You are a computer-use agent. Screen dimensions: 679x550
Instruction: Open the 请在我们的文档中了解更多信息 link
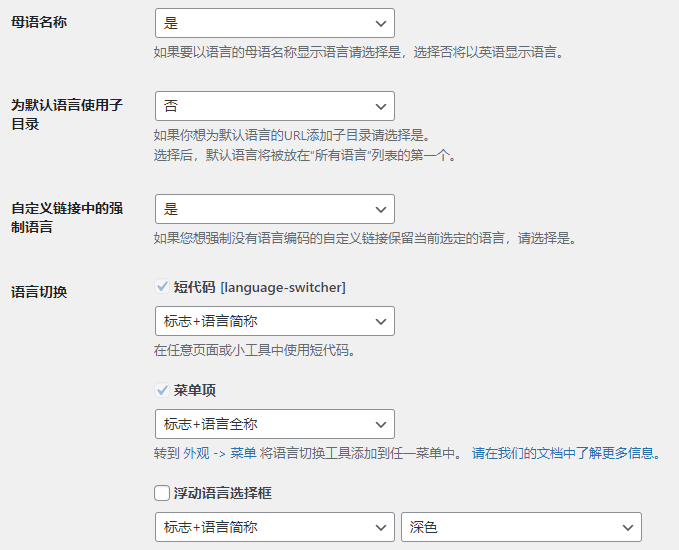pyautogui.click(x=566, y=453)
